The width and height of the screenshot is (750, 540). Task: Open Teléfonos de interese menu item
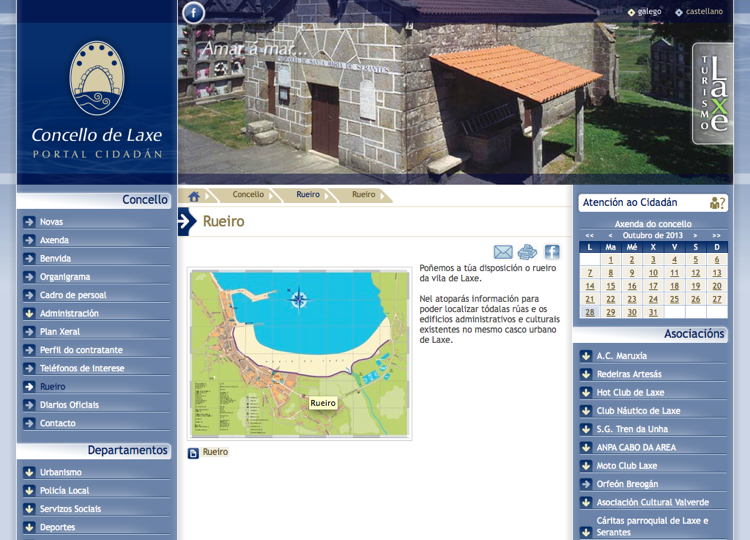[82, 368]
